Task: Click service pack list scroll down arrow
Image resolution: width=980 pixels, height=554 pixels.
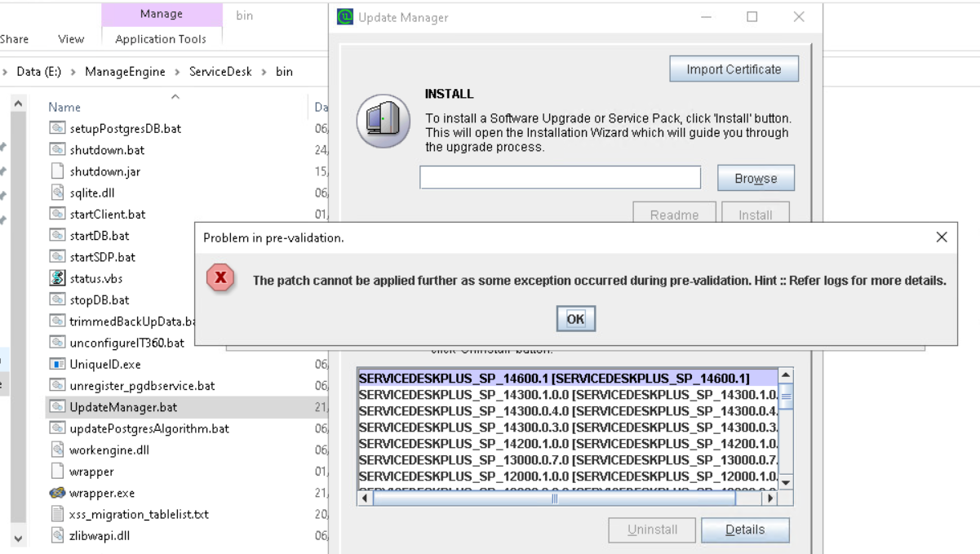Action: pyautogui.click(x=786, y=482)
